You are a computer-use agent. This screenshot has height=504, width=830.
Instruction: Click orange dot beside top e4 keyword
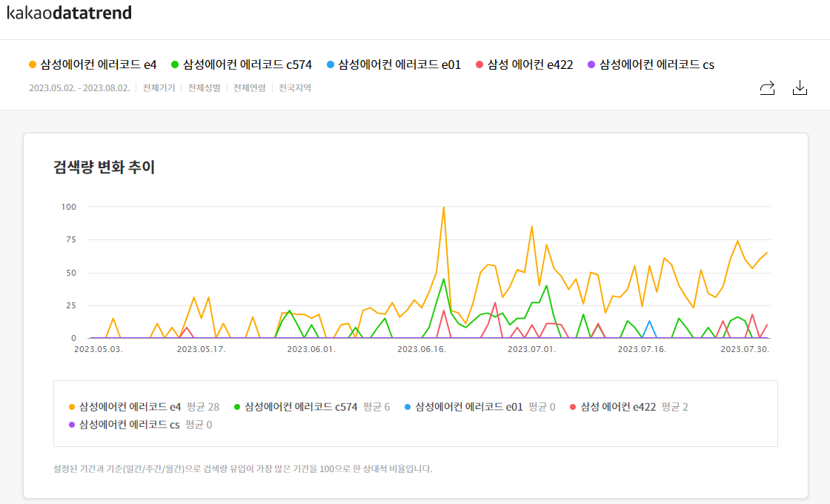tap(33, 64)
